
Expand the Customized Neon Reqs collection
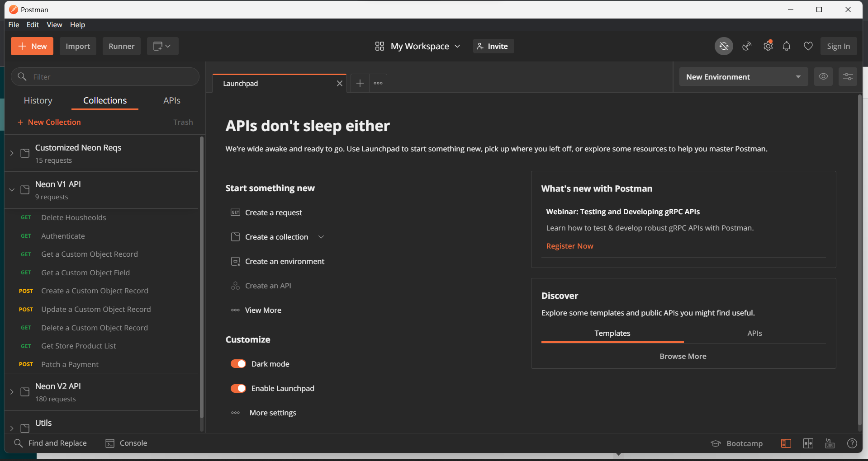coord(12,153)
